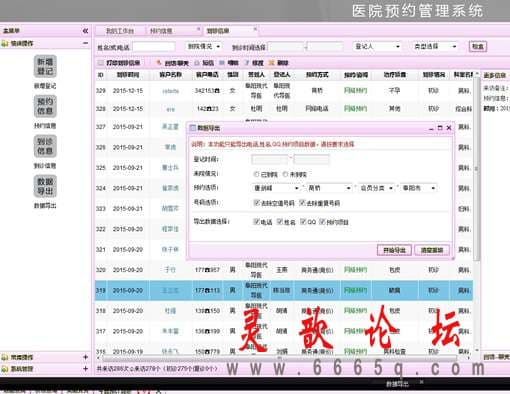
Task: Click the arrival end date field
Action: coord(325,47)
